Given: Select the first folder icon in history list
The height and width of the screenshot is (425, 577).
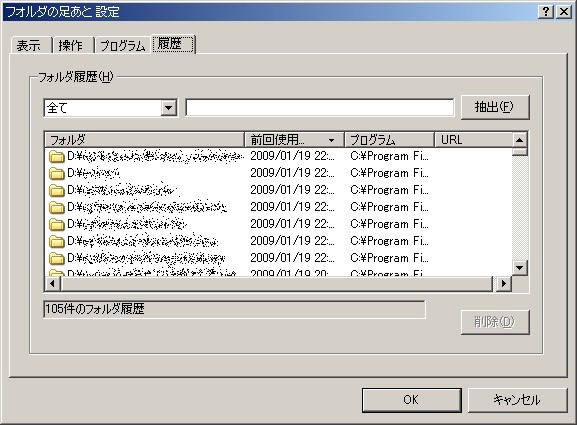Looking at the screenshot, I should [57, 156].
